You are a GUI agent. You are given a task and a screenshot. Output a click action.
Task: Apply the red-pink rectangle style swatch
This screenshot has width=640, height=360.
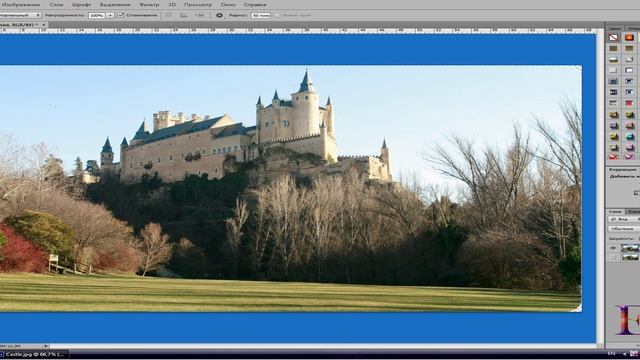(629, 103)
